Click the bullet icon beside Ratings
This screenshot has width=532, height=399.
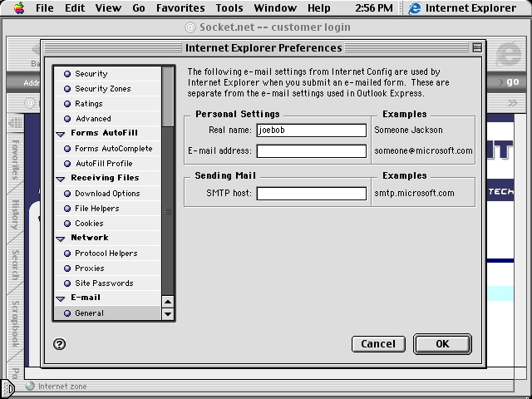point(67,104)
